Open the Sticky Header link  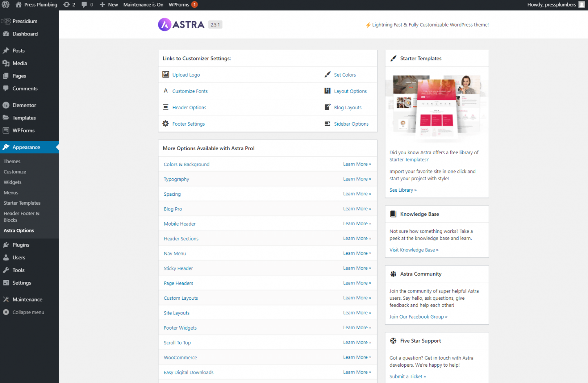[178, 268]
